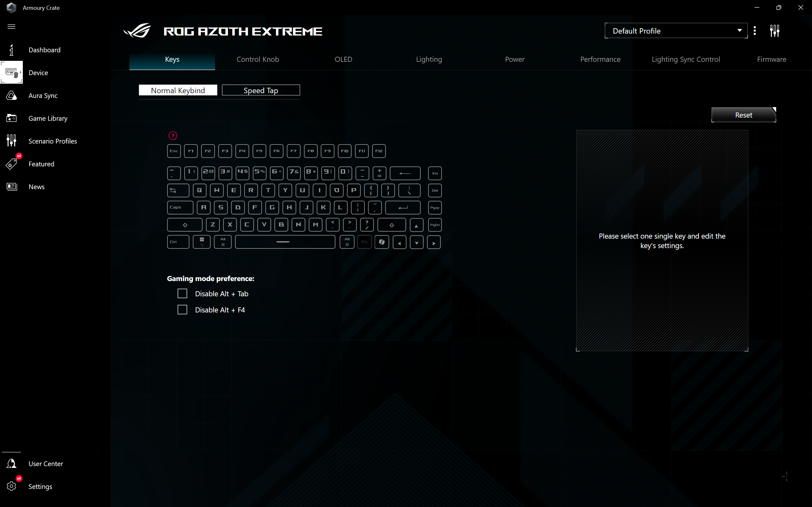Click the User Center icon
Image resolution: width=812 pixels, height=507 pixels.
[x=11, y=464]
